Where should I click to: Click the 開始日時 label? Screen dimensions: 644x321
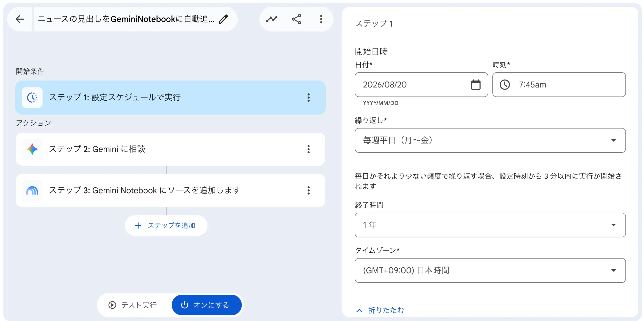(x=371, y=51)
